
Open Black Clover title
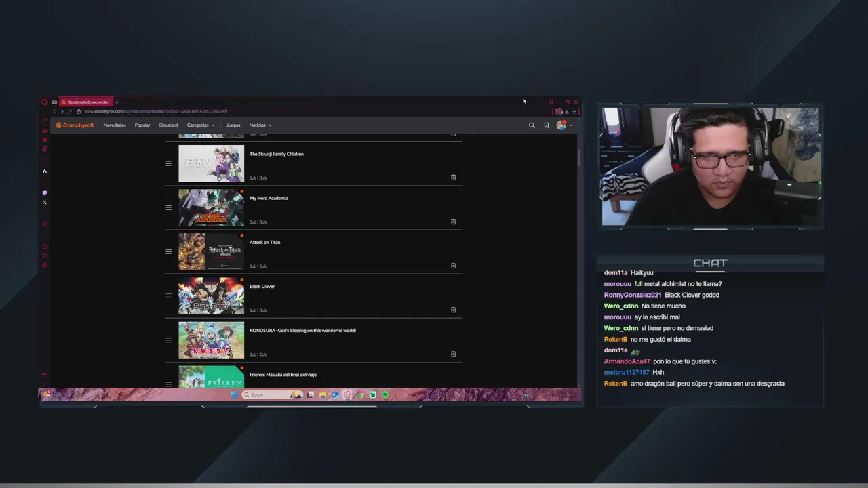pyautogui.click(x=262, y=286)
